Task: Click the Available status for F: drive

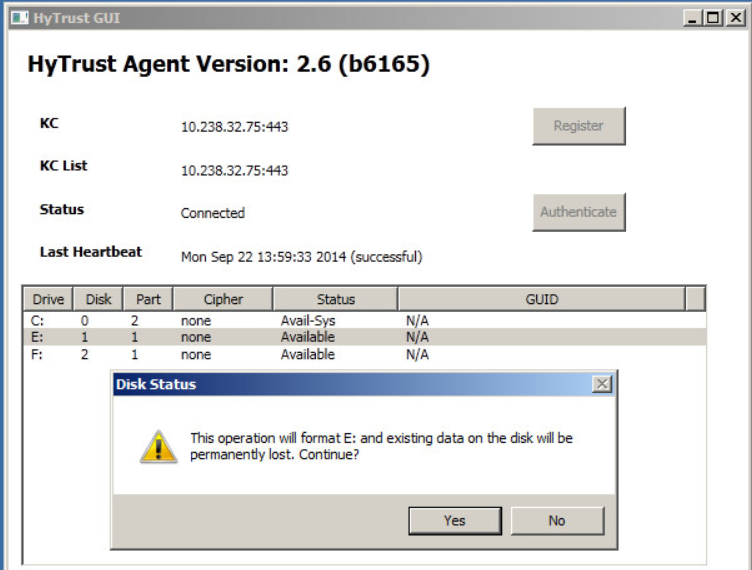Action: (x=308, y=354)
